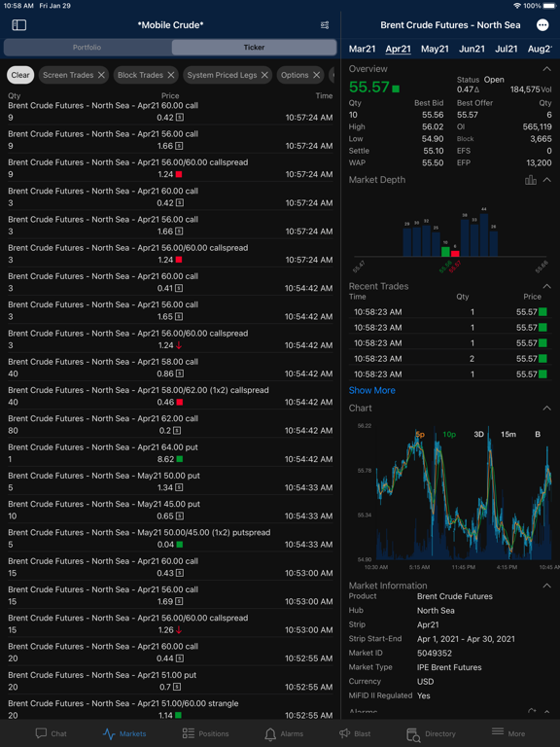The height and width of the screenshot is (747, 560).
Task: Collapse the Recent Trades section
Action: [546, 286]
